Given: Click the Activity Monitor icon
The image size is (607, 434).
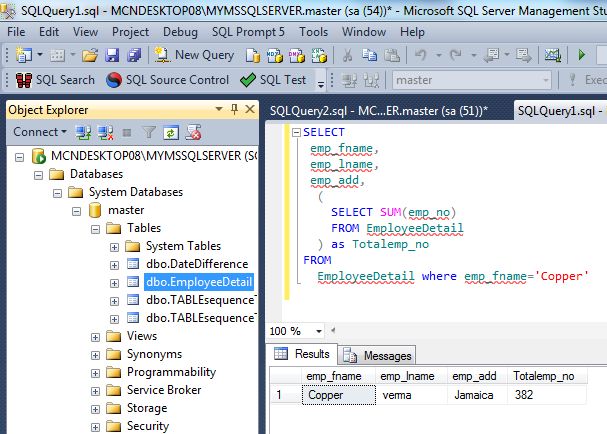Looking at the screenshot, I should tap(552, 55).
